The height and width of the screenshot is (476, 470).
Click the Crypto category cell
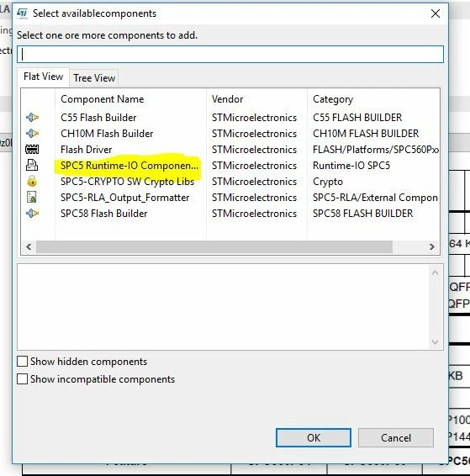[328, 181]
